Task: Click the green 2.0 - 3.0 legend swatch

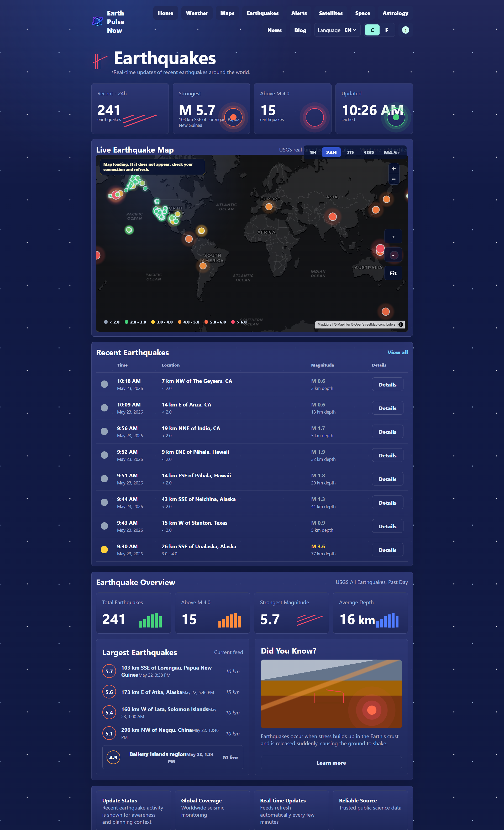Action: tap(127, 322)
